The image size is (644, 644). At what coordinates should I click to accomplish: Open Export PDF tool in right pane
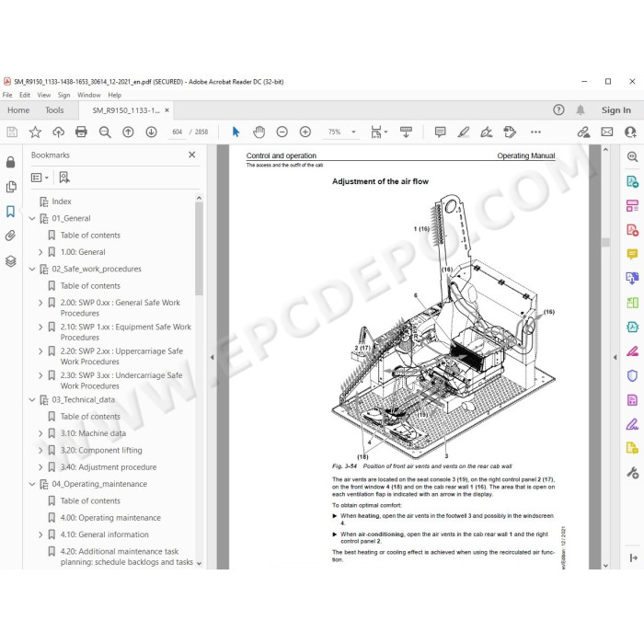pyautogui.click(x=632, y=181)
